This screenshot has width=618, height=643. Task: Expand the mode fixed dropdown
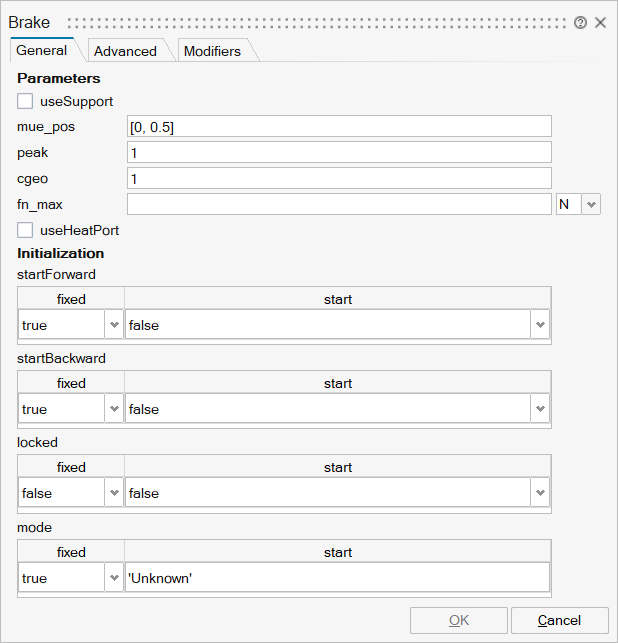113,578
